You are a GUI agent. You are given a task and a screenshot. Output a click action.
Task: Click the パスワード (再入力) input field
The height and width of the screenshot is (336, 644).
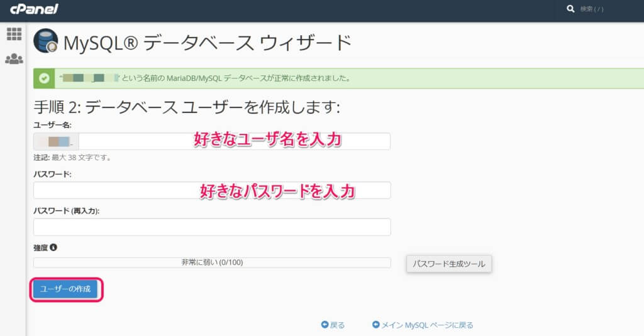pyautogui.click(x=212, y=227)
